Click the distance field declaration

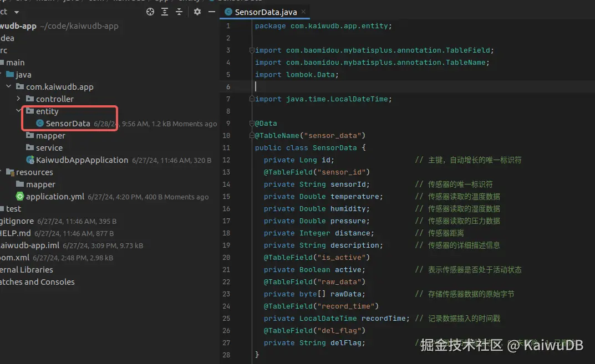coord(319,233)
